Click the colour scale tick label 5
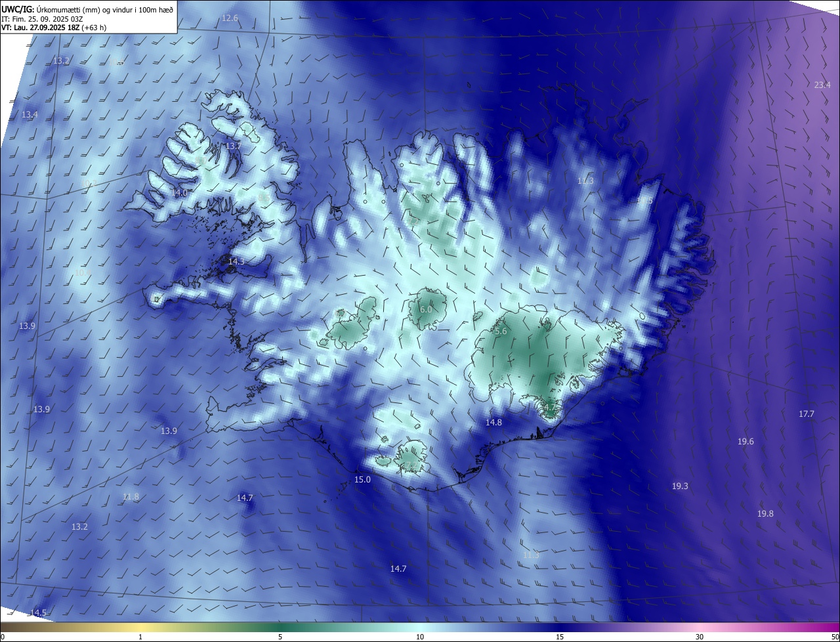The width and height of the screenshot is (840, 642). tap(280, 637)
